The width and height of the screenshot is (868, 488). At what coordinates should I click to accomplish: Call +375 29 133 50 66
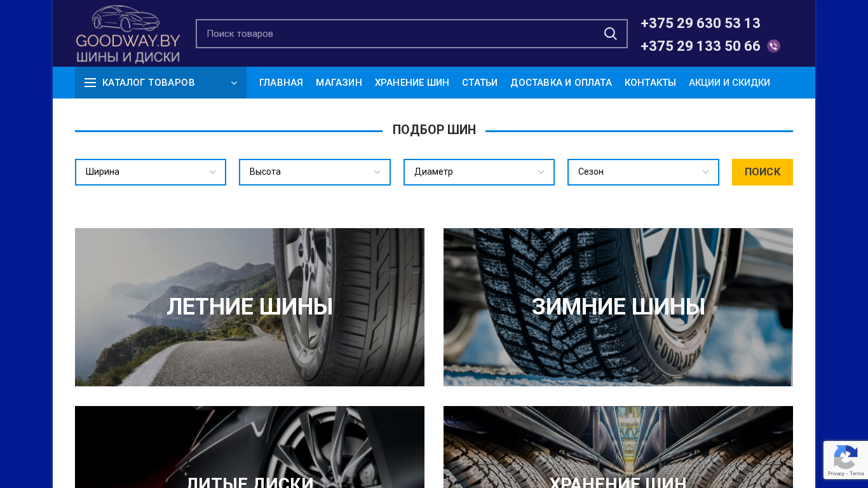tap(700, 46)
